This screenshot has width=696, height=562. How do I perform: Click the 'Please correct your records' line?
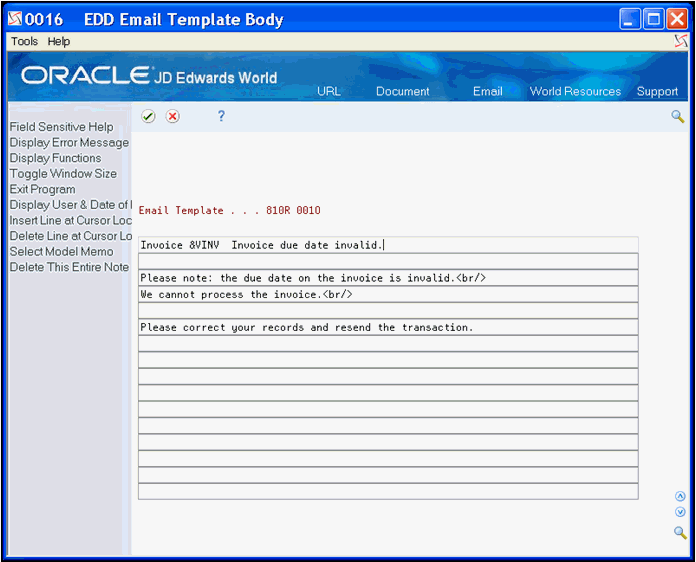pos(388,327)
